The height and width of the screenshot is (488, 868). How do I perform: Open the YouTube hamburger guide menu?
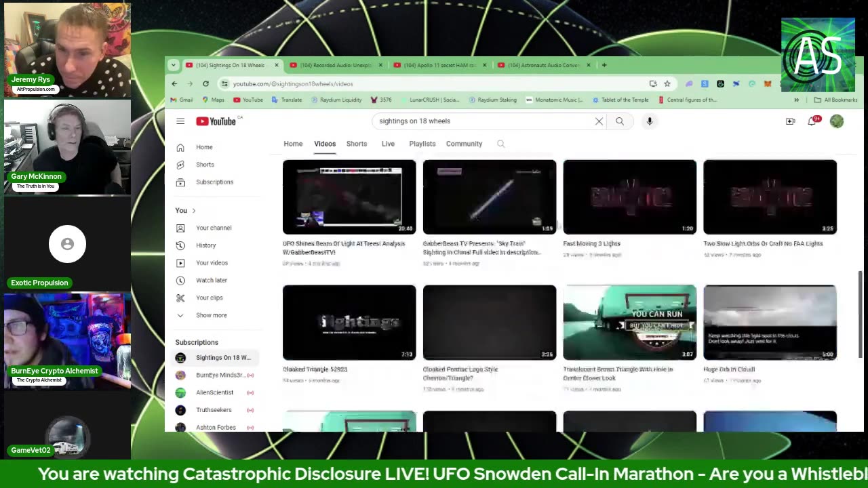(180, 121)
